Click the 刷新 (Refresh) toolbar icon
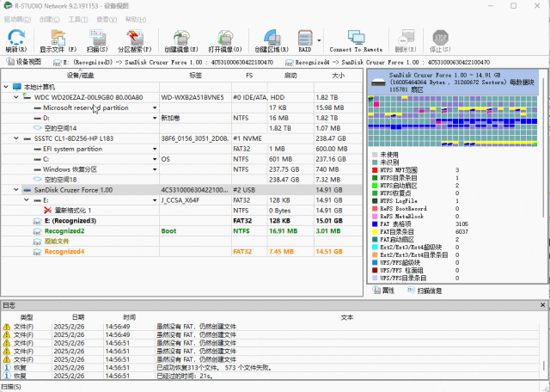 [16, 37]
